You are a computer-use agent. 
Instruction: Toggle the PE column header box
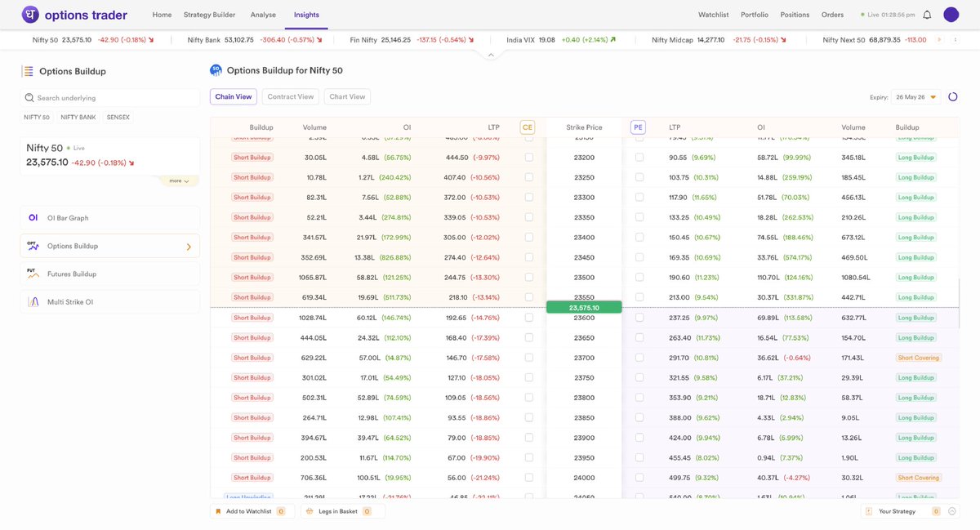click(638, 127)
